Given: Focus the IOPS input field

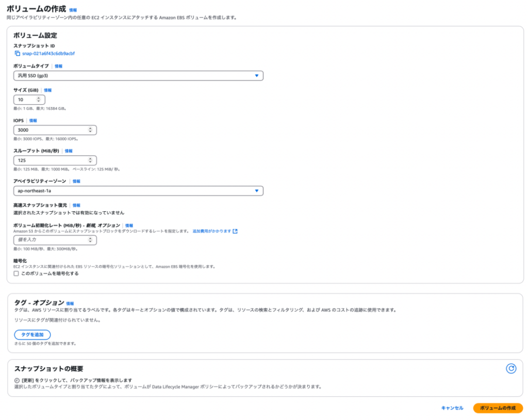Looking at the screenshot, I should (51, 130).
